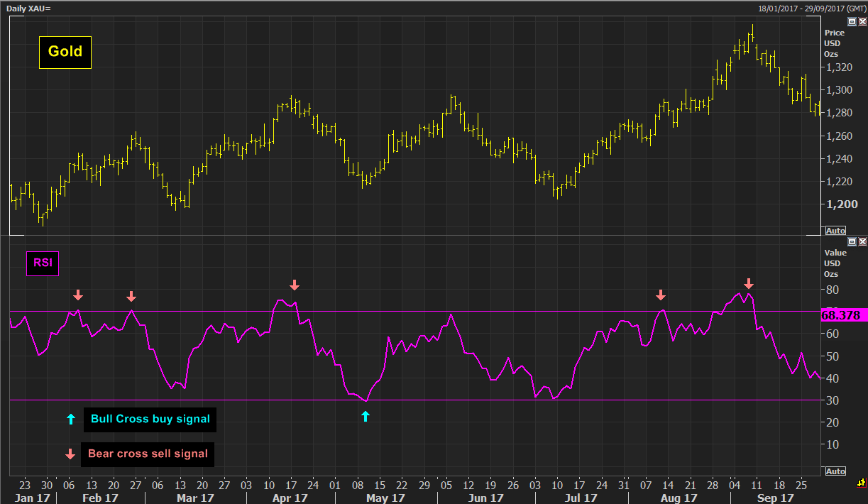Screen dimensions: 868x504
Task: Toggle Auto scaling on the price axis
Action: 835,231
